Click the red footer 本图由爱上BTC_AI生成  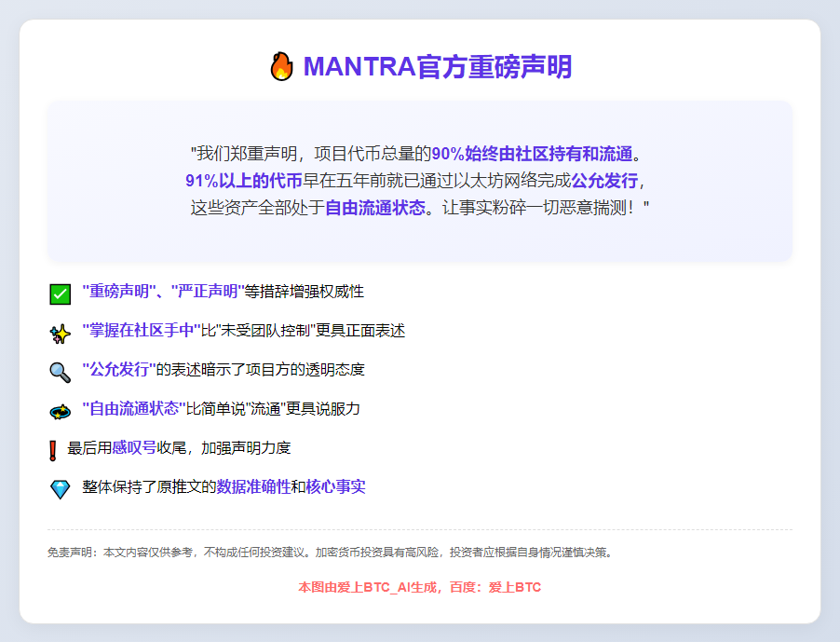coord(368,587)
